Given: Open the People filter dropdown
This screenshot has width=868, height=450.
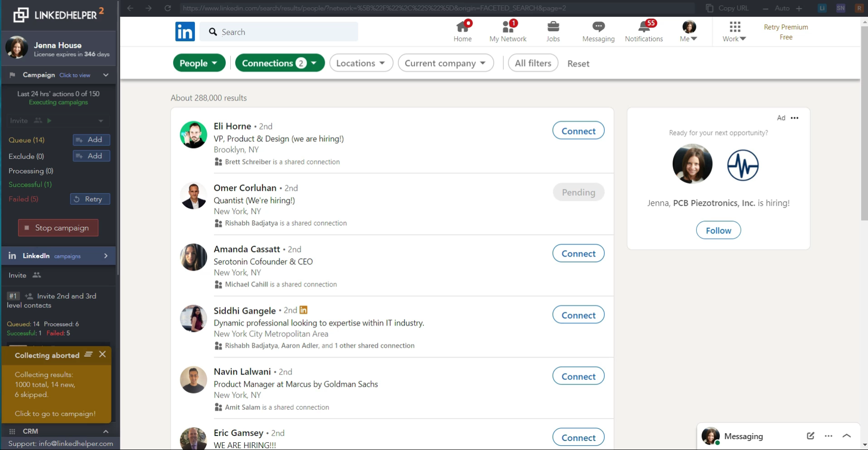Looking at the screenshot, I should click(x=199, y=63).
